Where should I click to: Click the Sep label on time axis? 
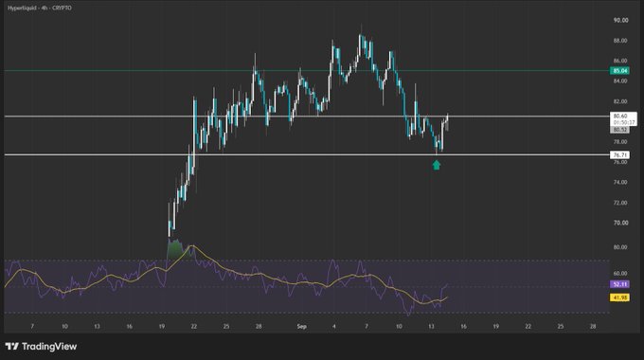pos(302,327)
